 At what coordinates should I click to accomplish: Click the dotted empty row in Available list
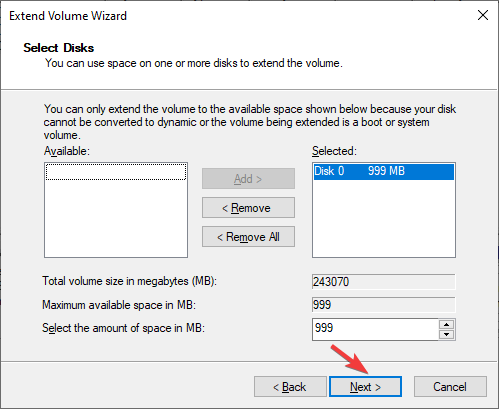pyautogui.click(x=116, y=172)
